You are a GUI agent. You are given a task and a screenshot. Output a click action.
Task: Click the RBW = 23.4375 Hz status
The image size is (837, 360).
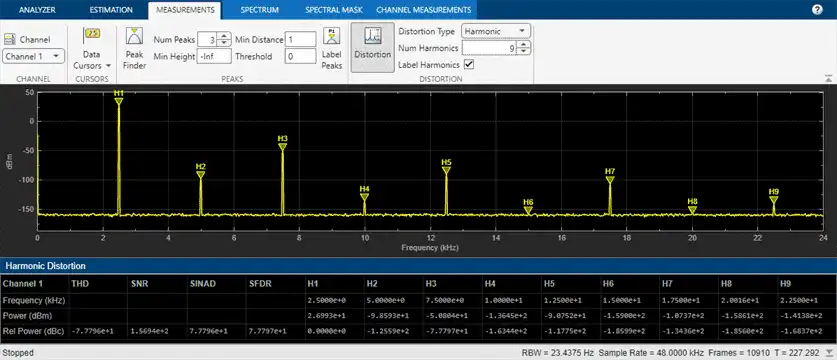[x=559, y=353]
